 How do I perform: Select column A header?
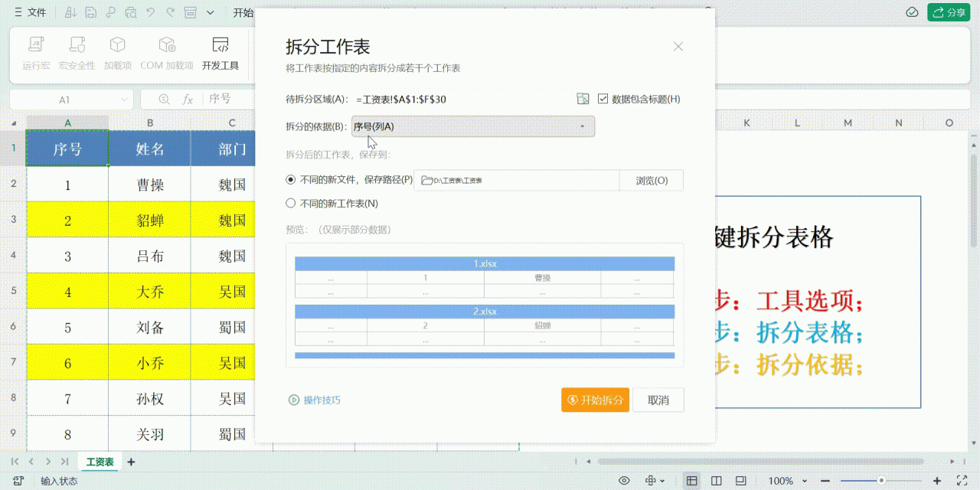point(67,122)
